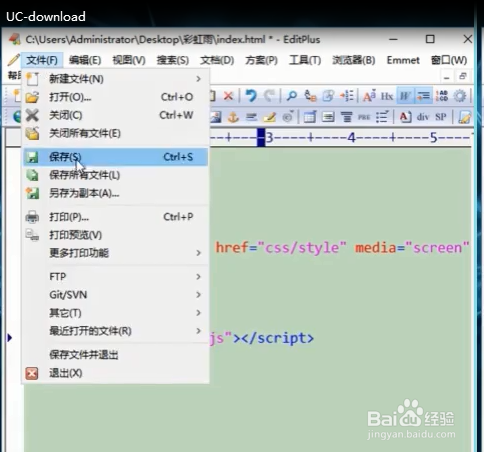The width and height of the screenshot is (484, 452).
Task: Open preferences via the gear icon
Action: tap(460, 96)
